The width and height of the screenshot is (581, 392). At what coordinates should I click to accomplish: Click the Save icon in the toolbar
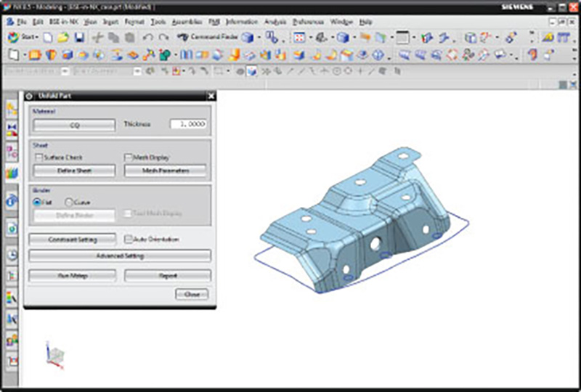pyautogui.click(x=78, y=37)
